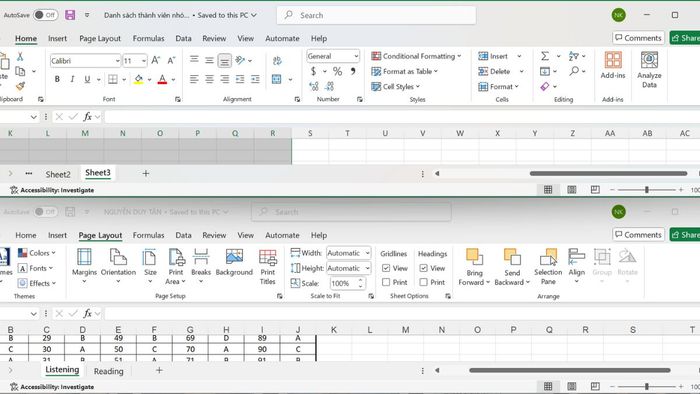Click the Save icon in the top window
The image size is (700, 394).
coord(70,15)
